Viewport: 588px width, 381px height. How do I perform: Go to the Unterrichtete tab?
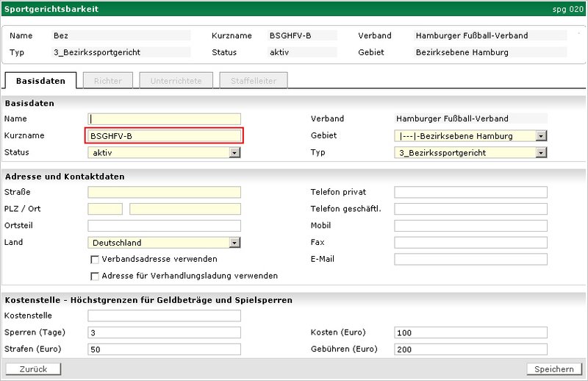tap(176, 81)
